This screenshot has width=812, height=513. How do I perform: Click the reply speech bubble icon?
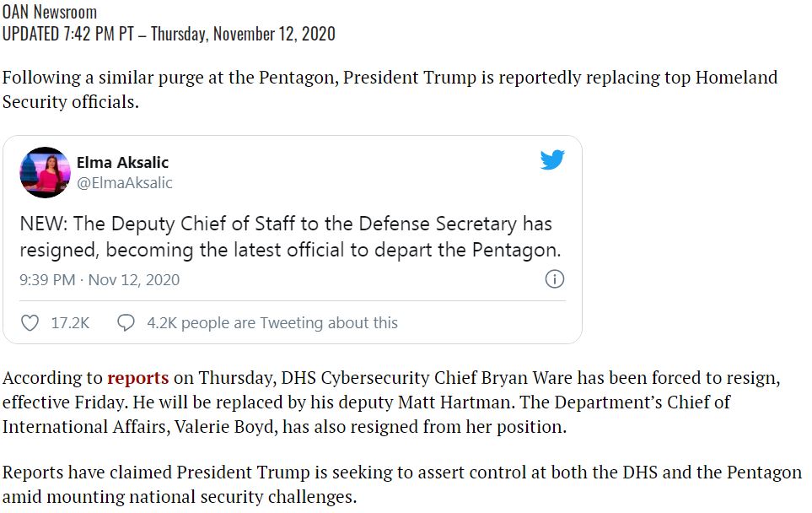coord(126,323)
